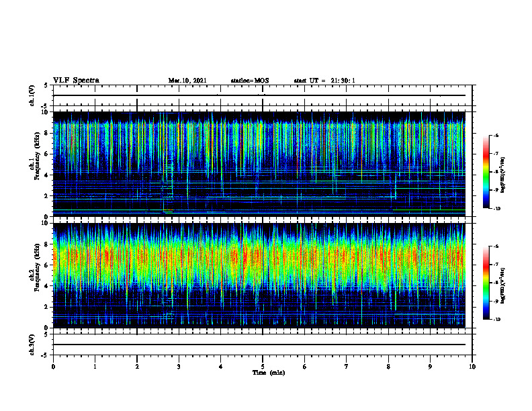Click time axis tick label "0"
The width and height of the screenshot is (532, 411).
[53, 367]
